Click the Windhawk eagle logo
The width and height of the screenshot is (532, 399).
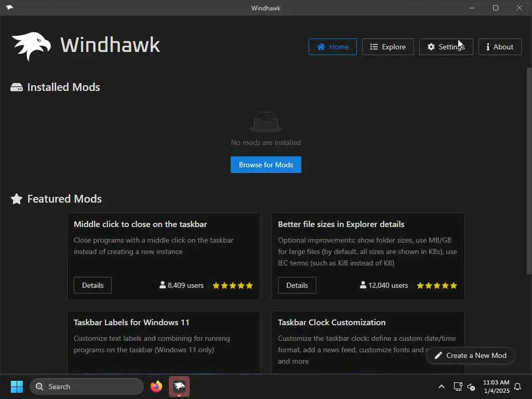click(31, 46)
